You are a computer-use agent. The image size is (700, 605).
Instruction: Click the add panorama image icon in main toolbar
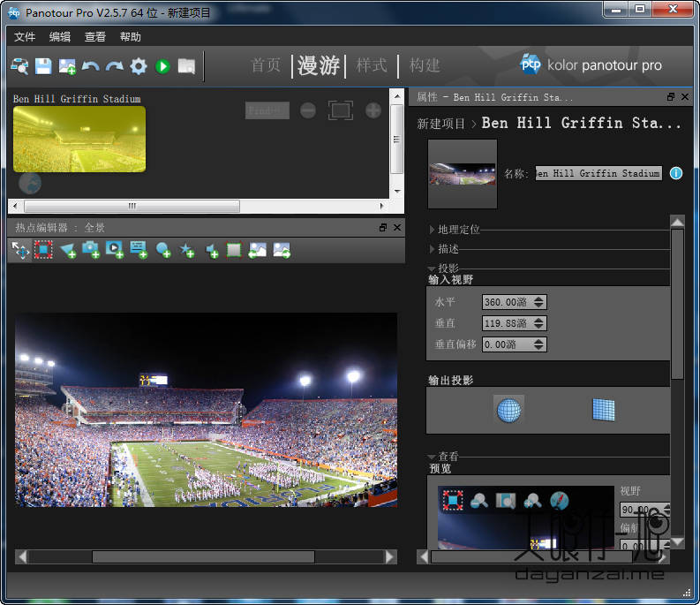click(67, 66)
